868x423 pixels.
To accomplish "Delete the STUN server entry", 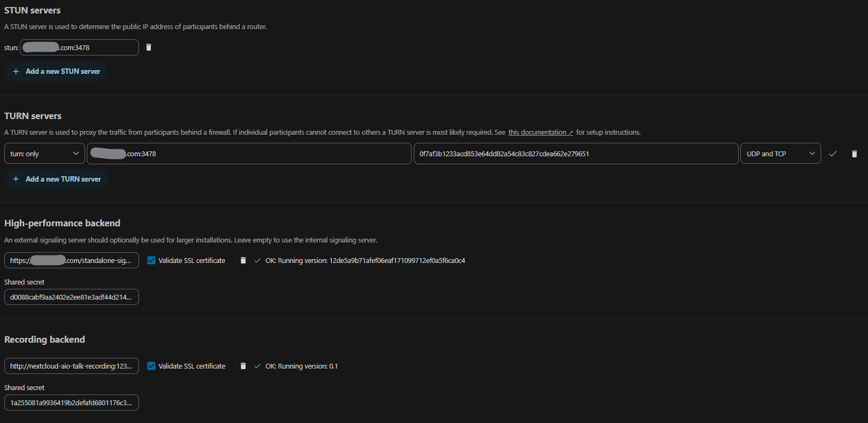I will pos(149,47).
